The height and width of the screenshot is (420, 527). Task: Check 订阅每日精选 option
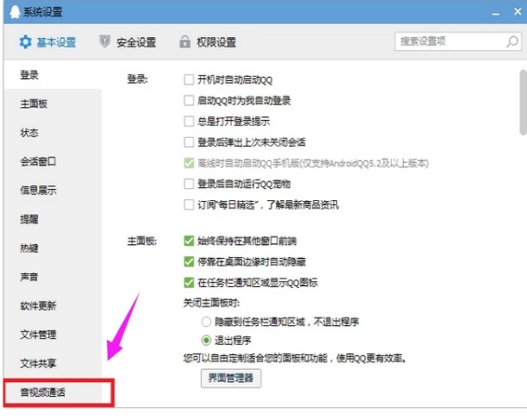click(x=189, y=204)
